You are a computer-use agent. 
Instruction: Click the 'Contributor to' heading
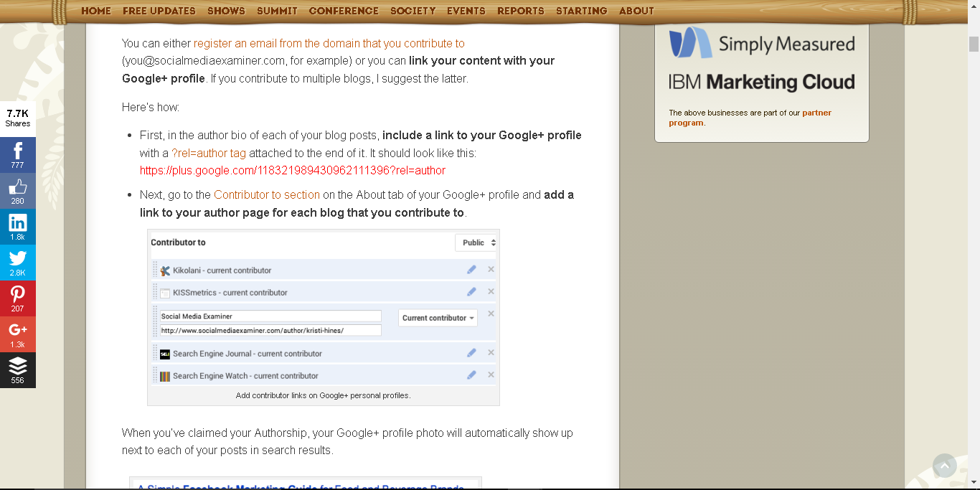pyautogui.click(x=178, y=242)
